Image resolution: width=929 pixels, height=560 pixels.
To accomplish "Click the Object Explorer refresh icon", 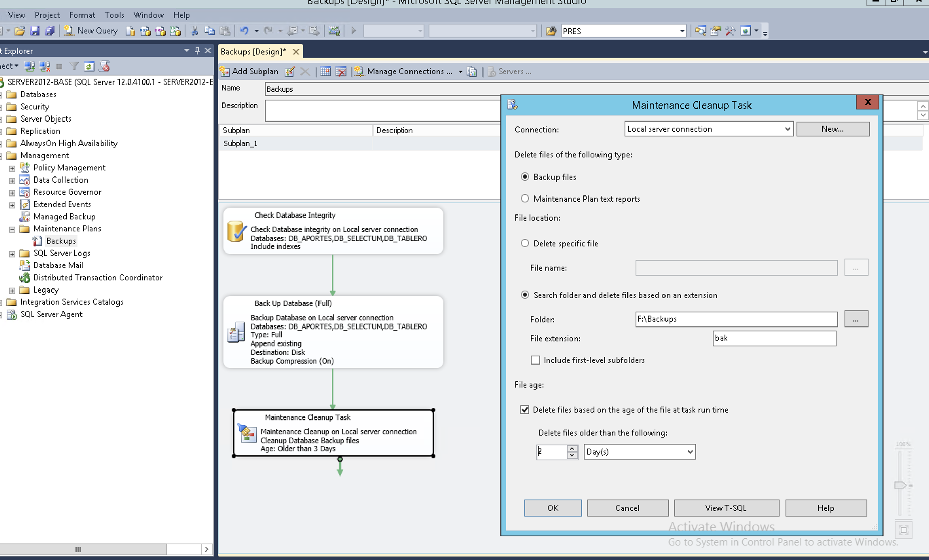I will click(89, 67).
